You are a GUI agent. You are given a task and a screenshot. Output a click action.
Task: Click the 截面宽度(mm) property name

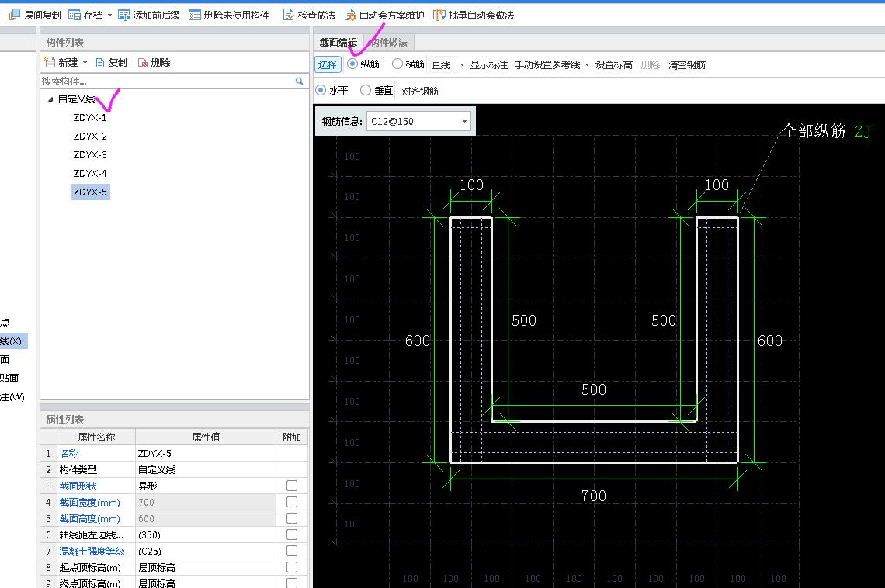(x=90, y=503)
